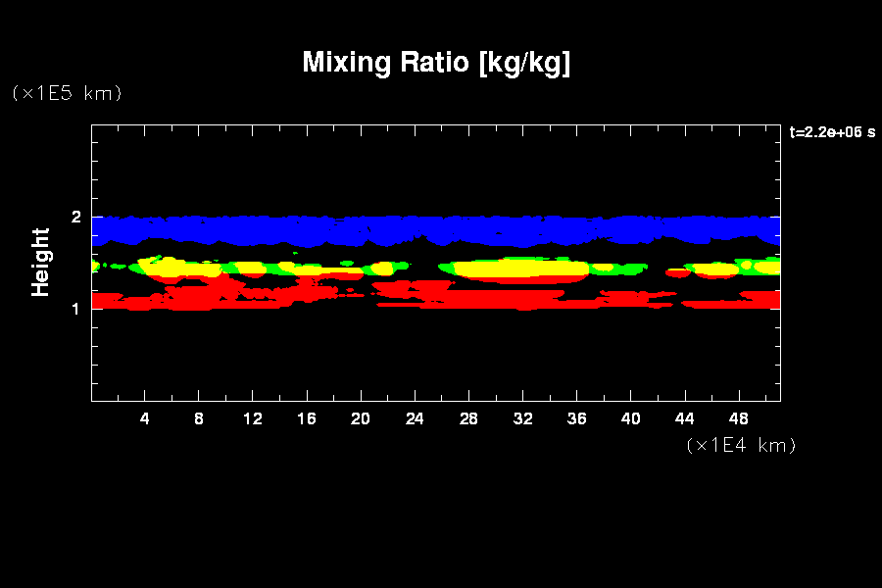Select x-axis tick label 28

click(x=468, y=418)
